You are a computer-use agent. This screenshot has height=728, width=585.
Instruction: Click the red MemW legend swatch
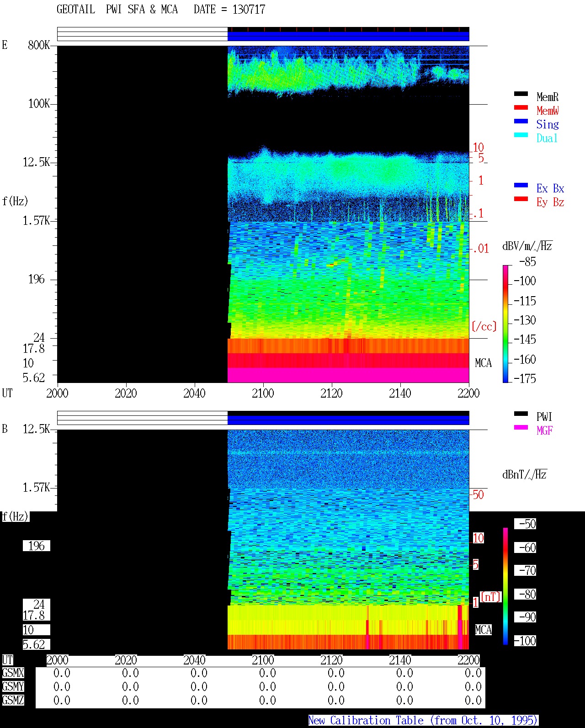[x=521, y=108]
